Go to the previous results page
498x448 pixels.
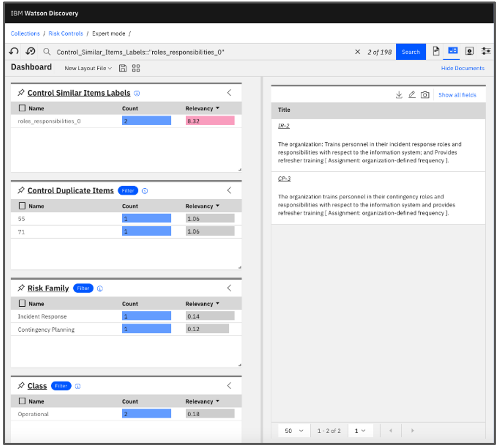point(390,430)
